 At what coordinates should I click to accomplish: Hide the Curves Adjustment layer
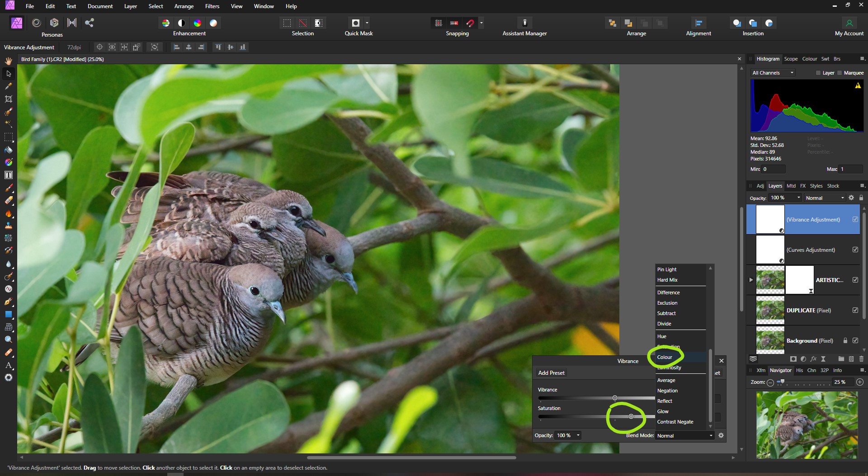coord(855,250)
